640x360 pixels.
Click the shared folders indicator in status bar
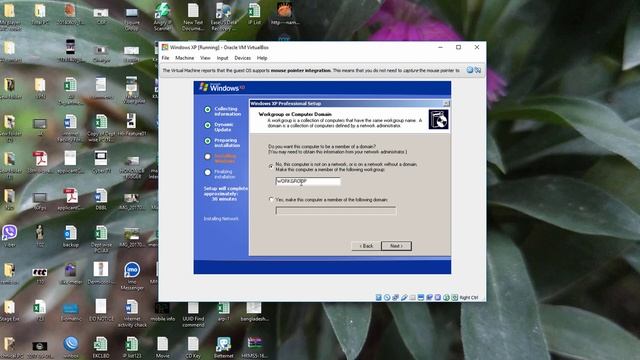[x=413, y=297]
